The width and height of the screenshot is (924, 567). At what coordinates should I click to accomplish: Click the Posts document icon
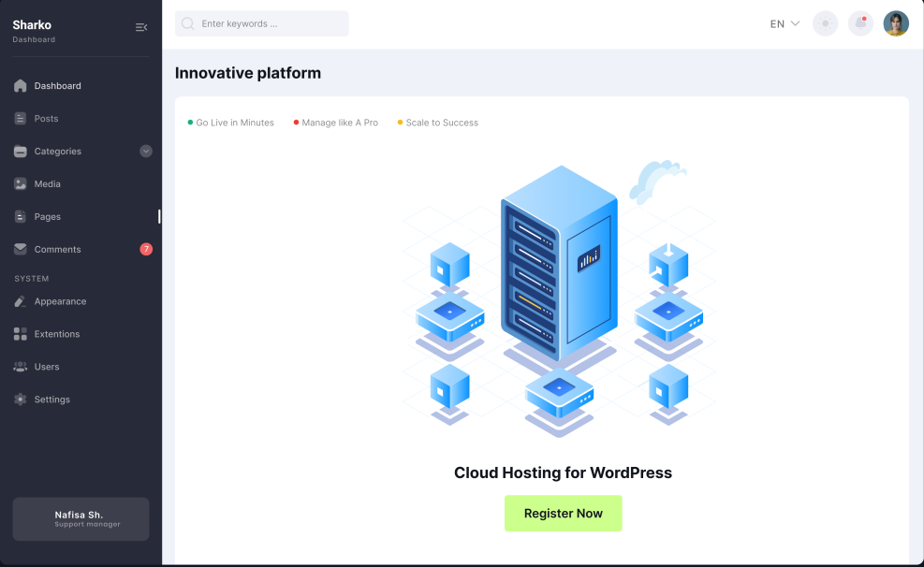20,118
